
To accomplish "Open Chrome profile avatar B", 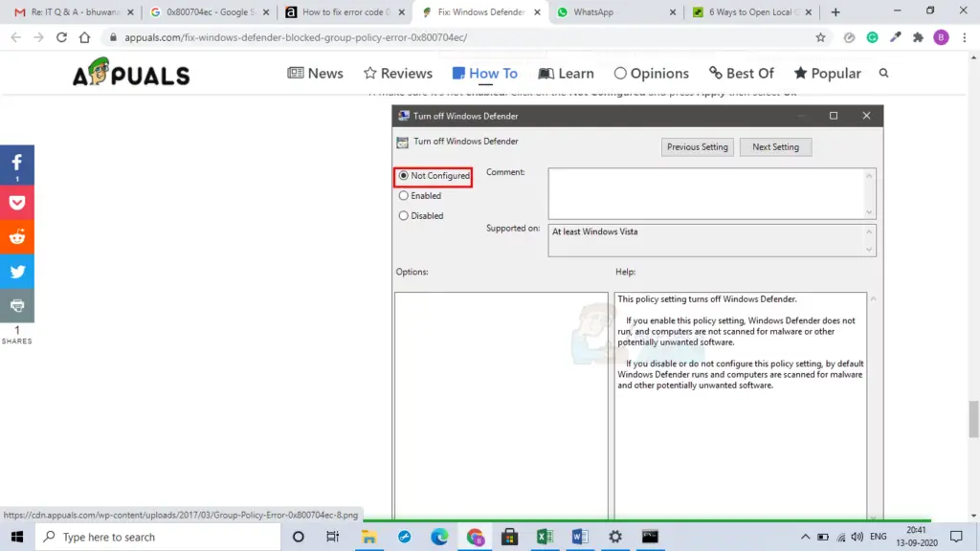I will click(x=942, y=37).
